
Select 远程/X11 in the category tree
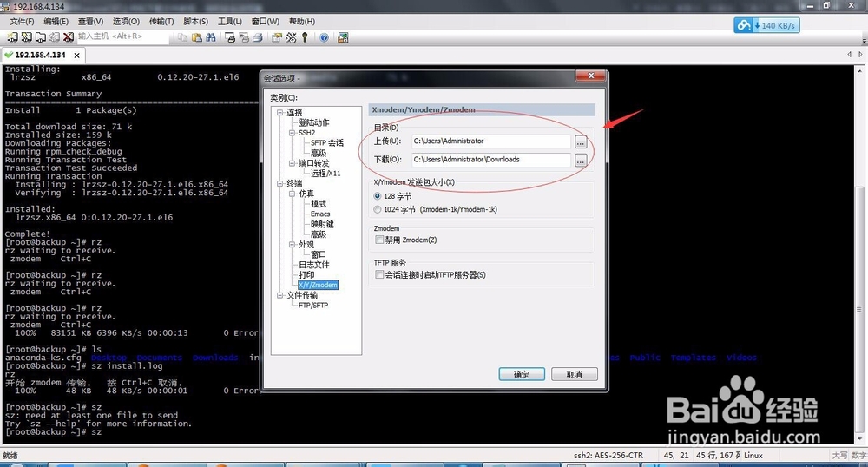click(x=325, y=174)
